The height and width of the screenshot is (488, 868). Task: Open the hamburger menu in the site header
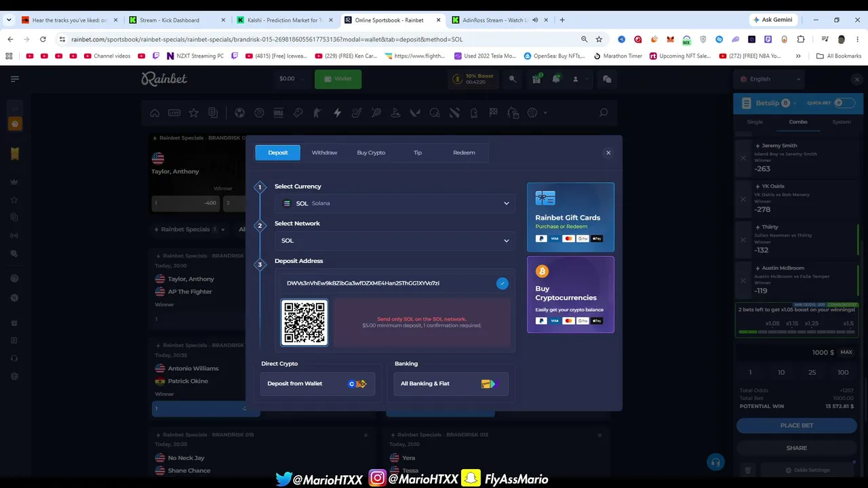[x=15, y=79]
